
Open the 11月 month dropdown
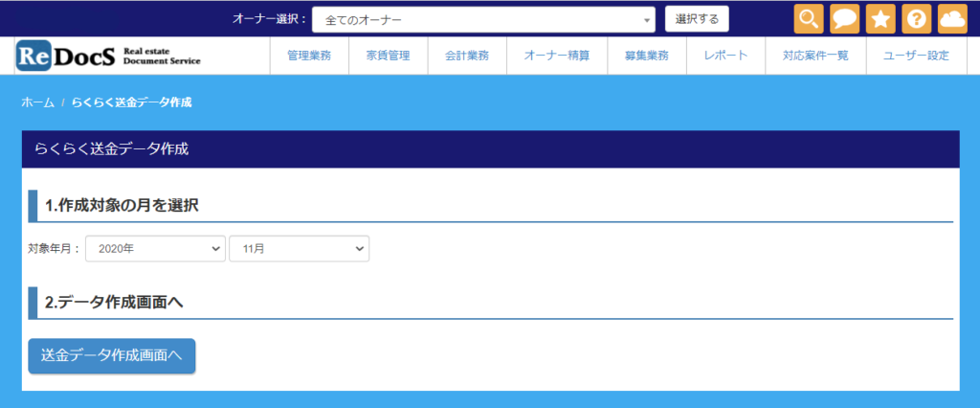tap(300, 248)
